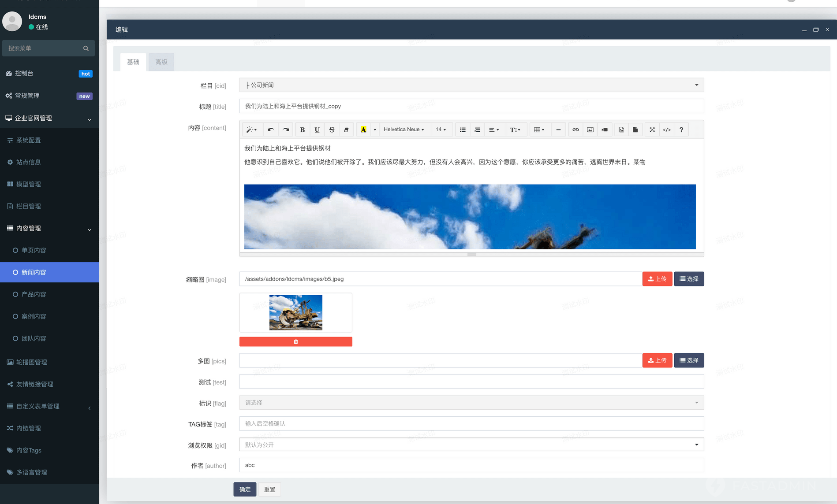Choose multiple pics with 选择
Screen dimensions: 837x504
689,360
